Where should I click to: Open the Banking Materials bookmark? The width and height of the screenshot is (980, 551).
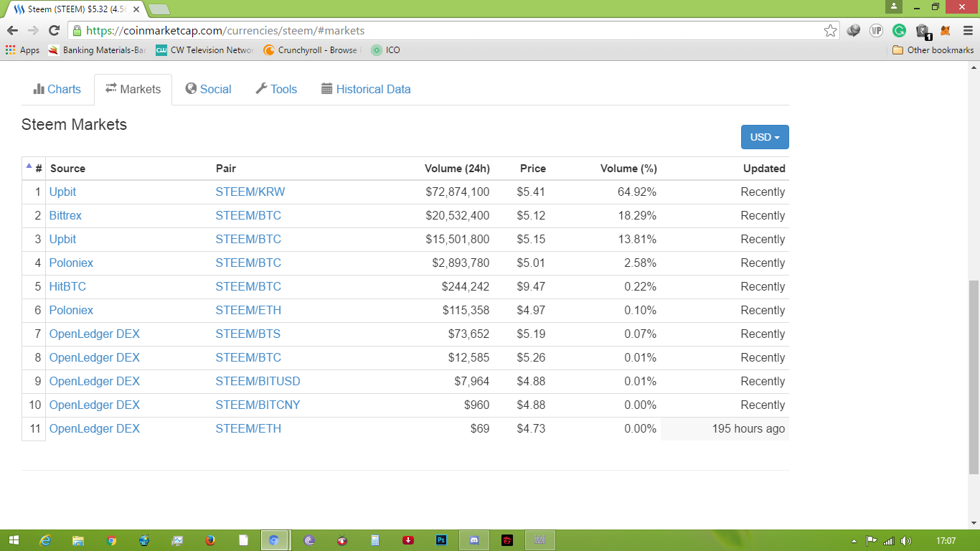tap(97, 50)
